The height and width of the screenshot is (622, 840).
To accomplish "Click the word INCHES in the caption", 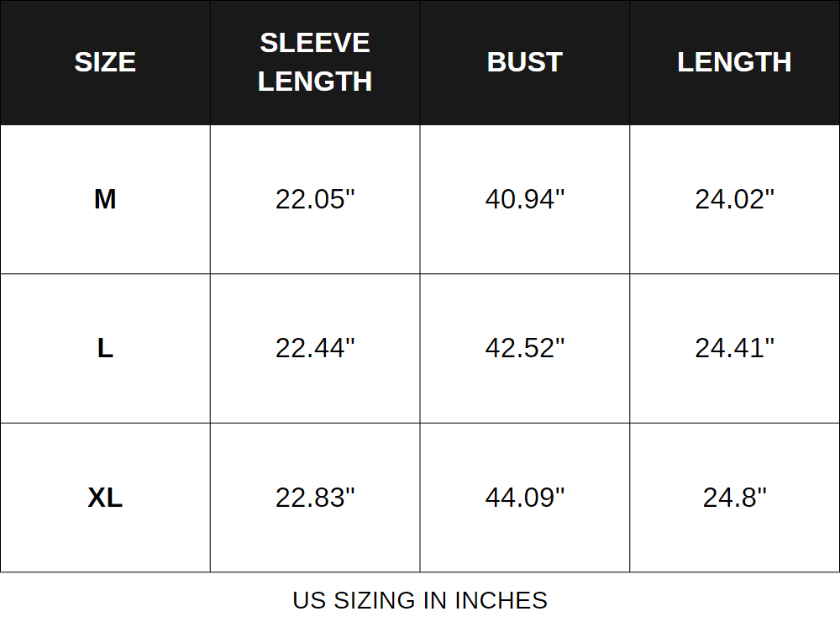I will [x=501, y=600].
